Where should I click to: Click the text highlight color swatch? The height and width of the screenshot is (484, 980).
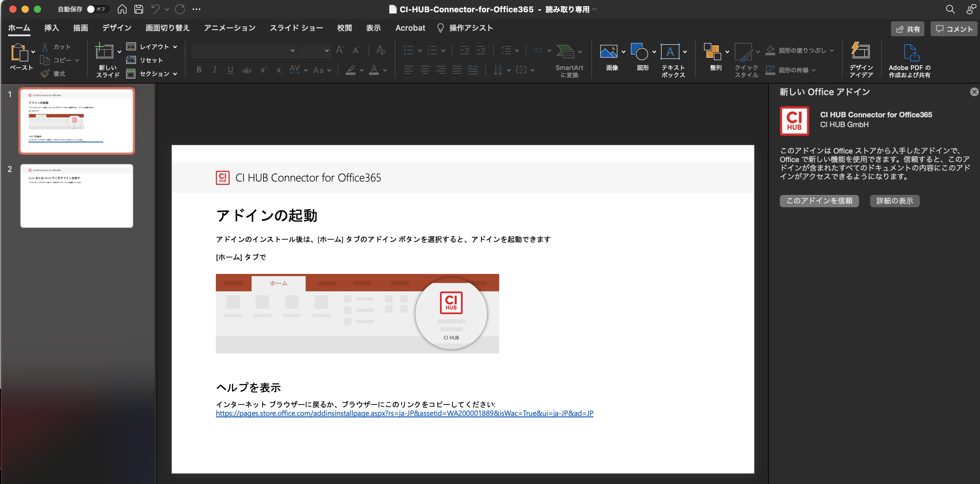[350, 70]
